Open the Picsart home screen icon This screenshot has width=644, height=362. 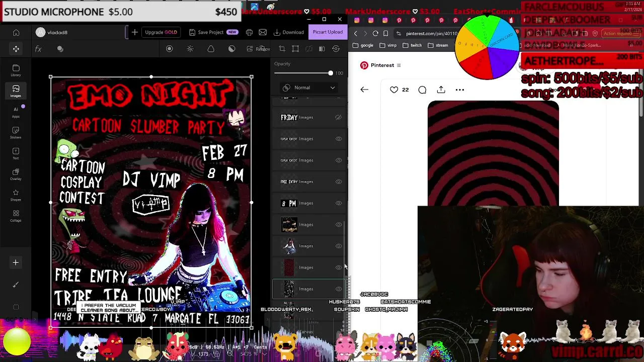coord(16,33)
